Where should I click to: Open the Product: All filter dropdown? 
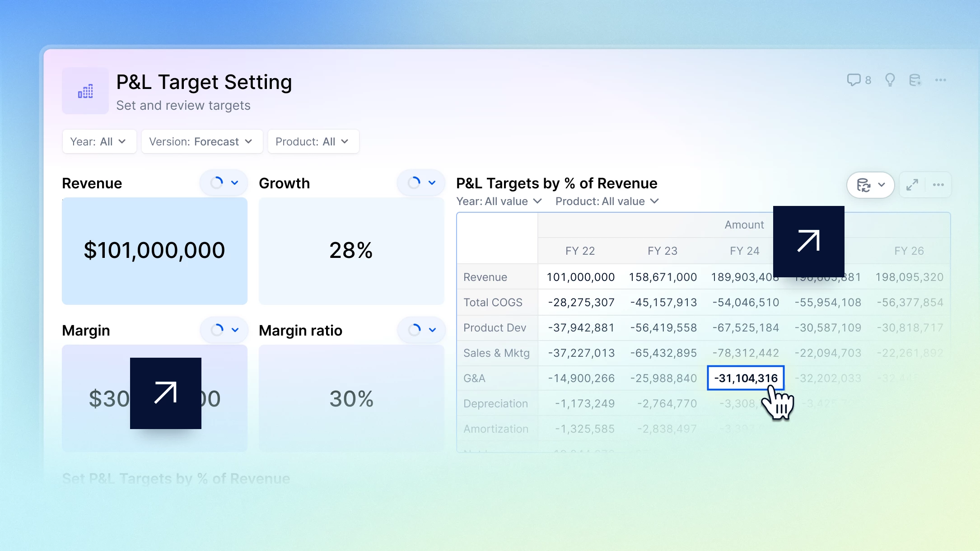(313, 142)
